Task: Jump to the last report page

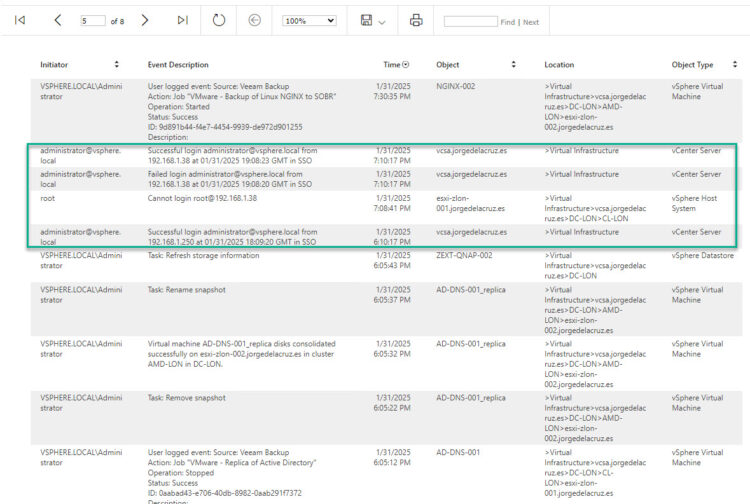Action: [182, 20]
